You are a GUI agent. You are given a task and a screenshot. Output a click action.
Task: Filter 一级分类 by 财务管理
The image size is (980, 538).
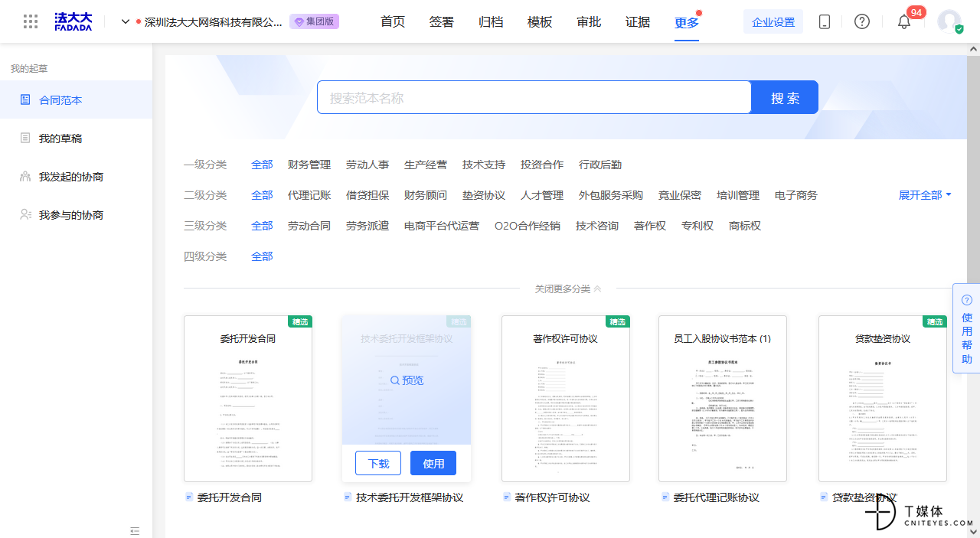[x=309, y=165]
